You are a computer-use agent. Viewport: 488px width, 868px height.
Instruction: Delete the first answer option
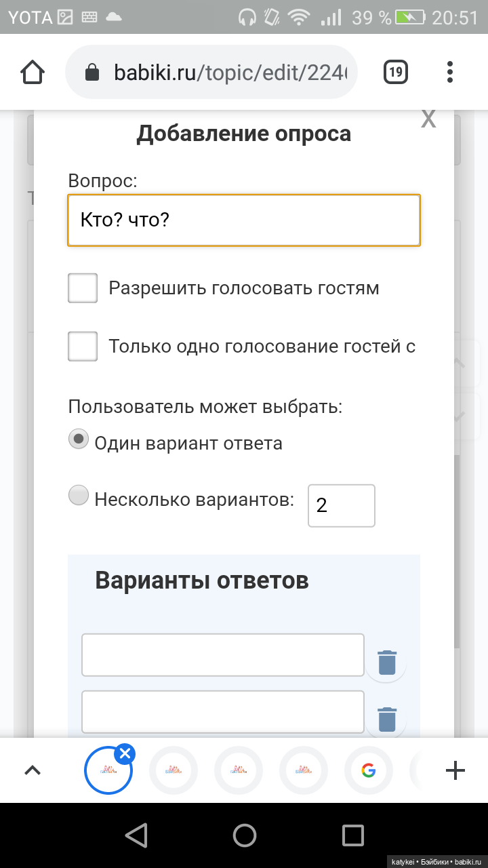click(386, 662)
